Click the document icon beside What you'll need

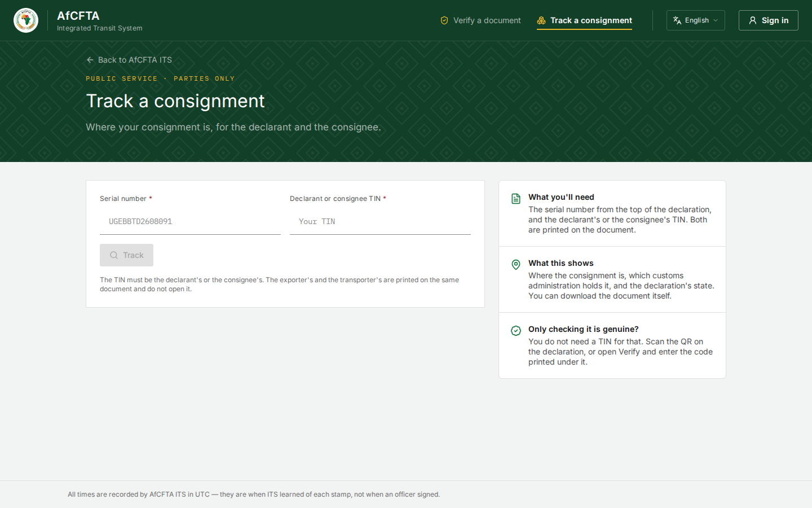click(x=516, y=199)
